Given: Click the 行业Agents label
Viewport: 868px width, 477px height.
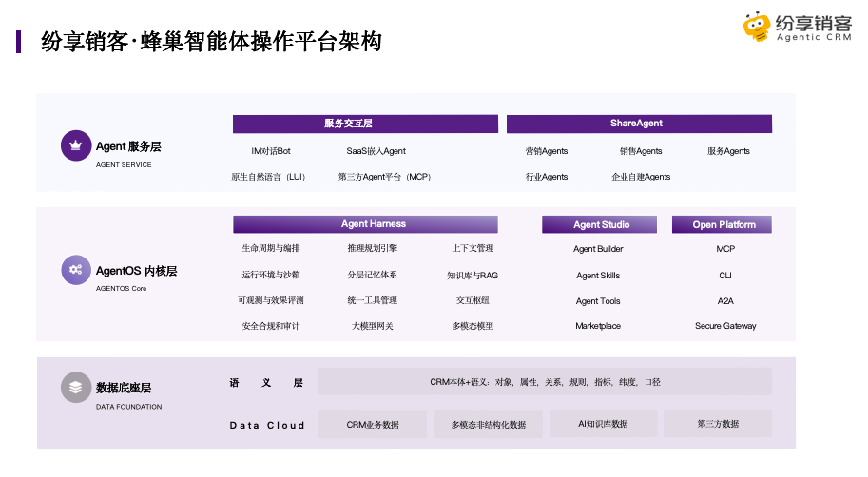Looking at the screenshot, I should tap(547, 177).
